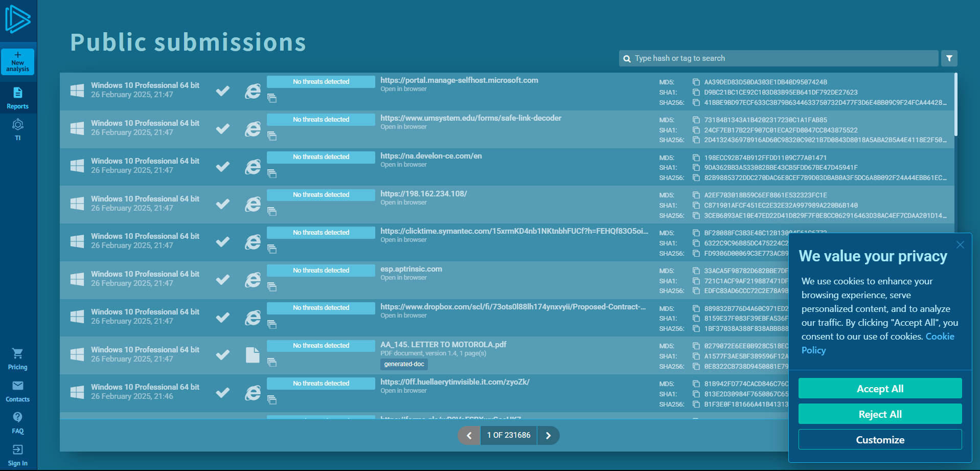Accept All cookies
Image resolution: width=980 pixels, height=471 pixels.
(880, 389)
